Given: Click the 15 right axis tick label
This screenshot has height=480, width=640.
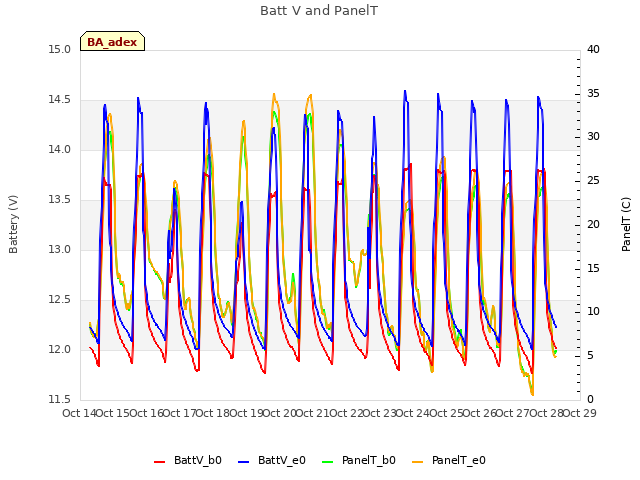Looking at the screenshot, I should tap(593, 269).
